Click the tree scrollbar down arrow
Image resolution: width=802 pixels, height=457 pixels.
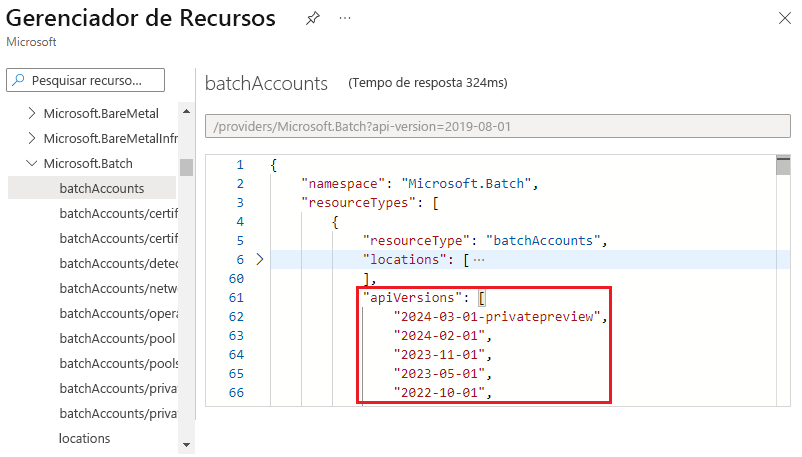click(x=186, y=443)
